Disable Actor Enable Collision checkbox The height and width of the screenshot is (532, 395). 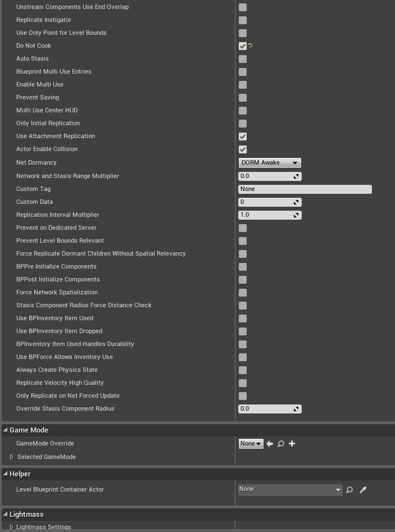[243, 149]
